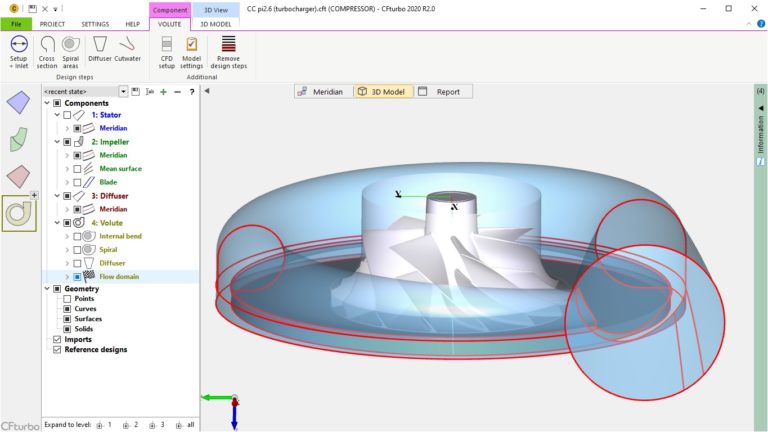Collapse the Impeller tree node

pos(57,142)
